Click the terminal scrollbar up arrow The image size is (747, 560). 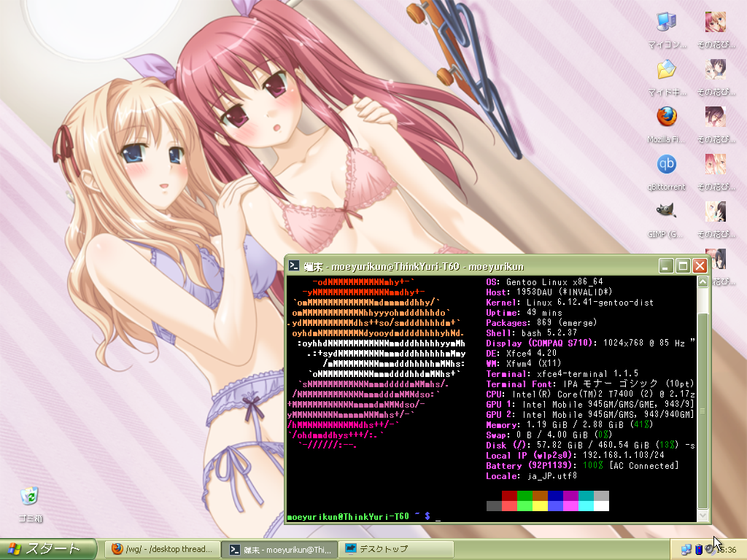[703, 281]
